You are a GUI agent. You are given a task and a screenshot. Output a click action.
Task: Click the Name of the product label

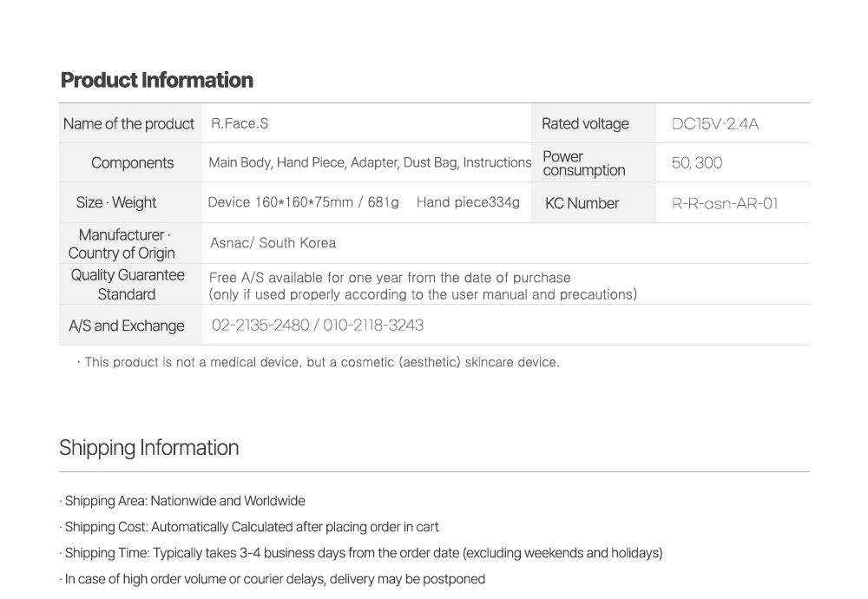point(128,124)
